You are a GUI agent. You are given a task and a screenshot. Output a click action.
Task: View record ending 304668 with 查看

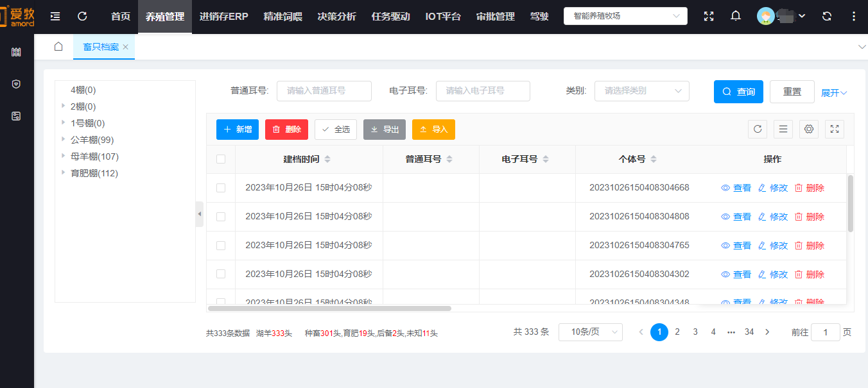tap(736, 188)
